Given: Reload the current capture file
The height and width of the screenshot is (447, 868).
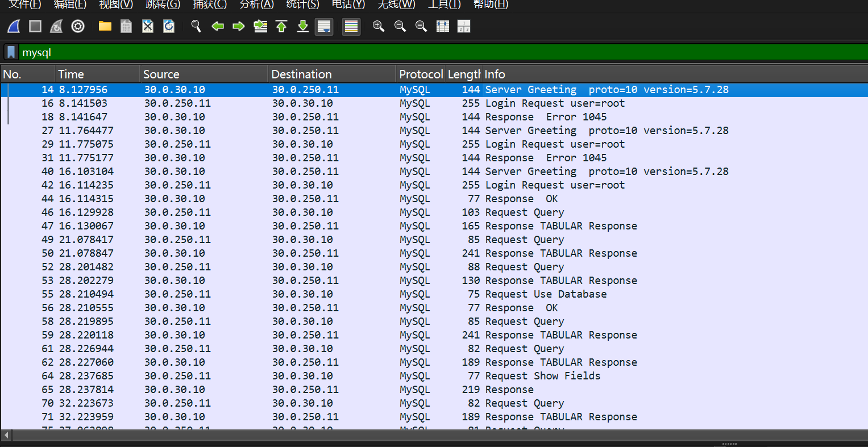Looking at the screenshot, I should (x=169, y=26).
